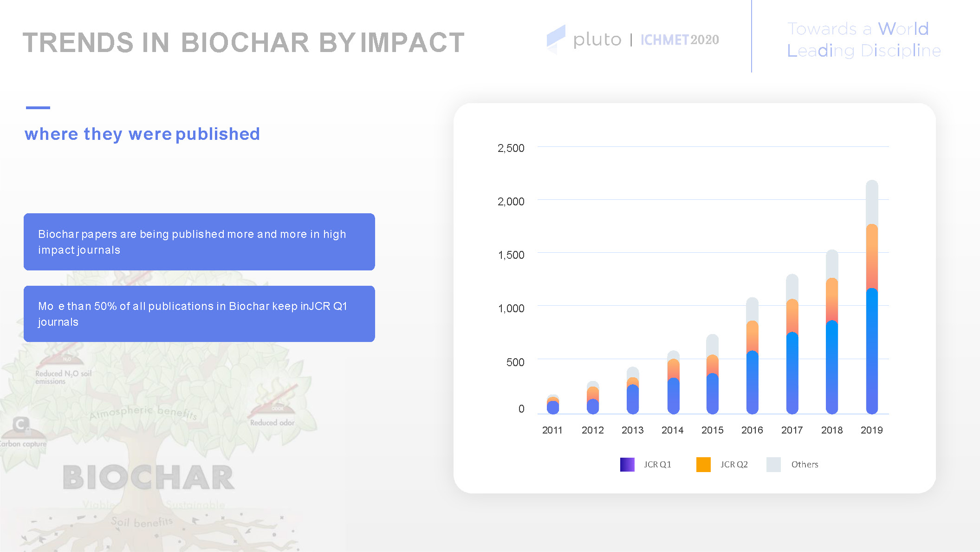This screenshot has width=980, height=552.
Task: Click the high impact journals text box
Action: 199,242
